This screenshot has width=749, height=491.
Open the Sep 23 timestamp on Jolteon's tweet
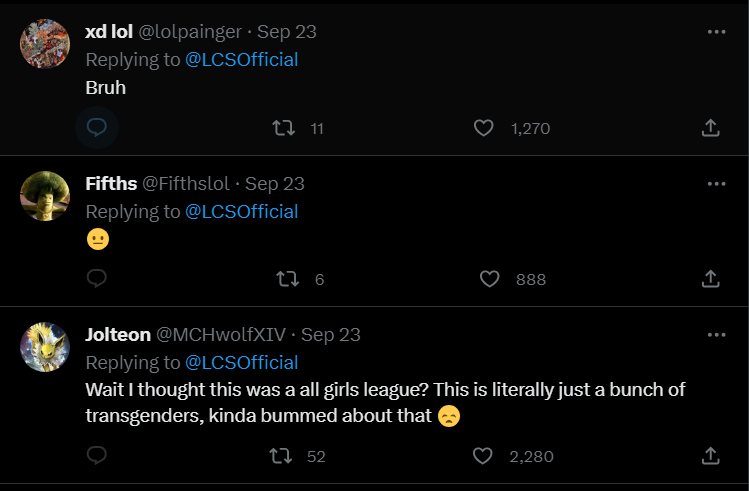coord(330,335)
